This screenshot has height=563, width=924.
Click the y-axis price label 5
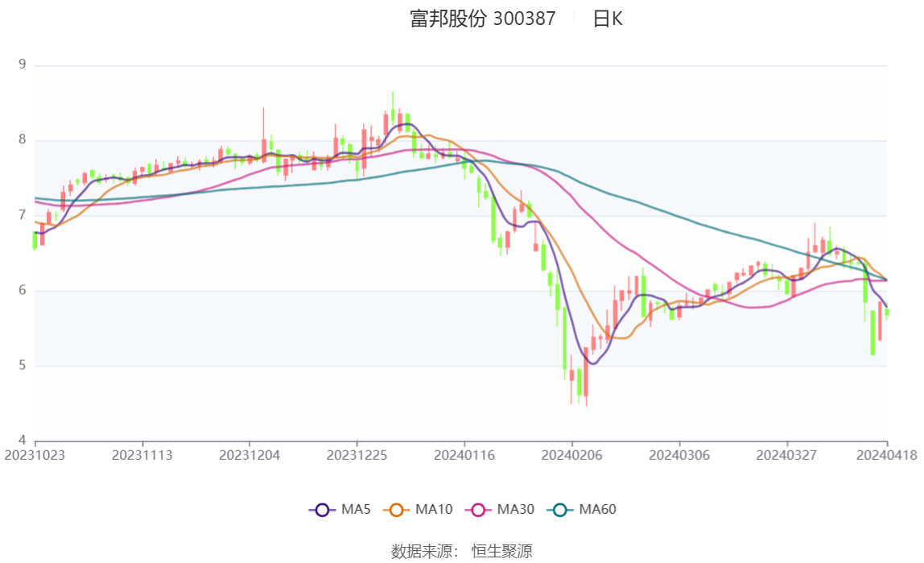click(x=23, y=366)
